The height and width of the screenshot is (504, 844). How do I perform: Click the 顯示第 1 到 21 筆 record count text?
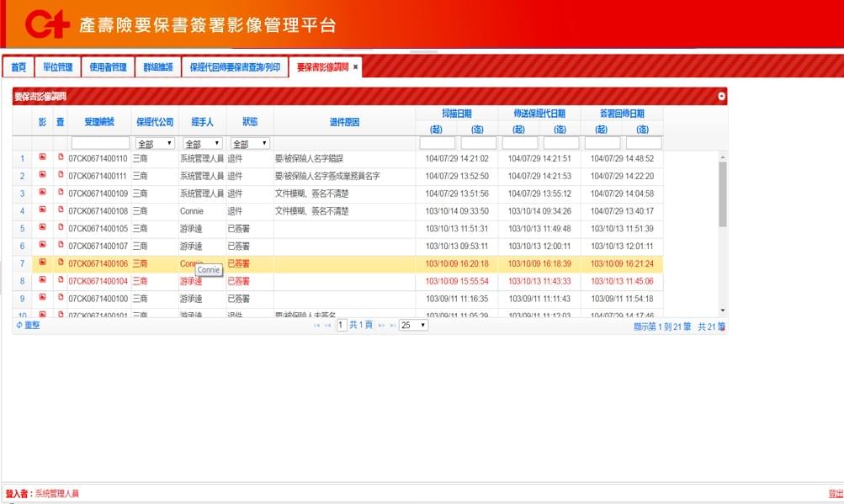point(662,326)
